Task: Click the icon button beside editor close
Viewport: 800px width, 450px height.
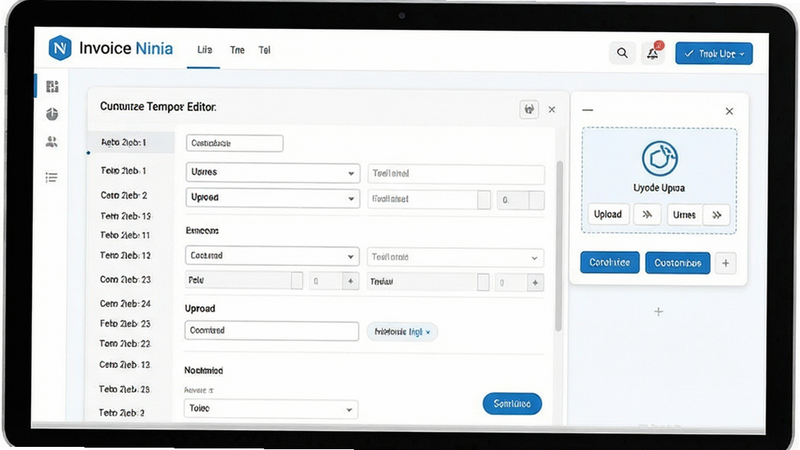Action: [x=529, y=109]
